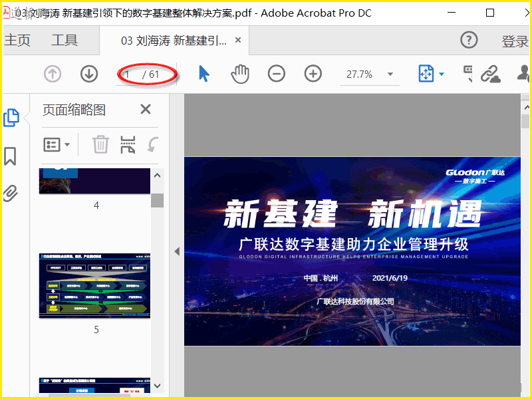
Task: Open the Help question mark icon
Action: pyautogui.click(x=469, y=40)
